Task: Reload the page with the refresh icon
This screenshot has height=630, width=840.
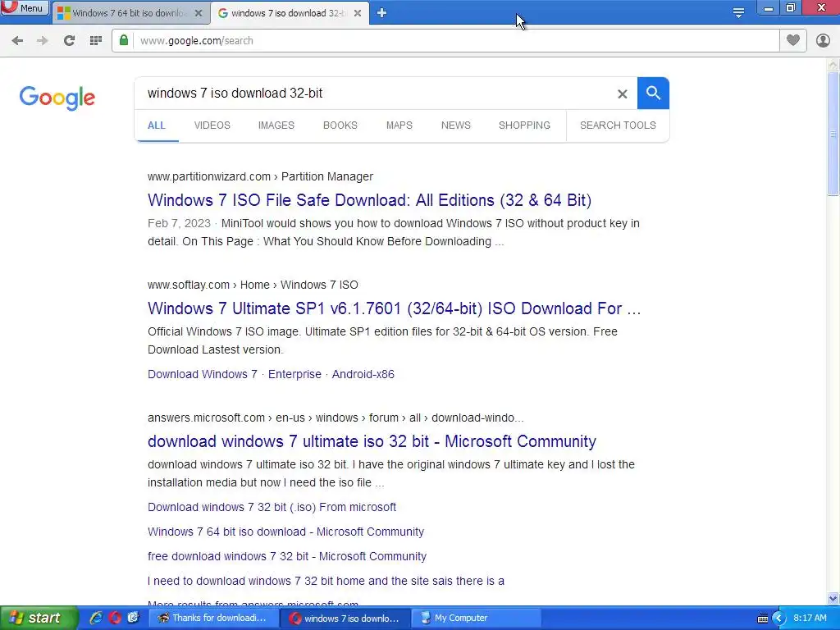Action: (x=69, y=41)
